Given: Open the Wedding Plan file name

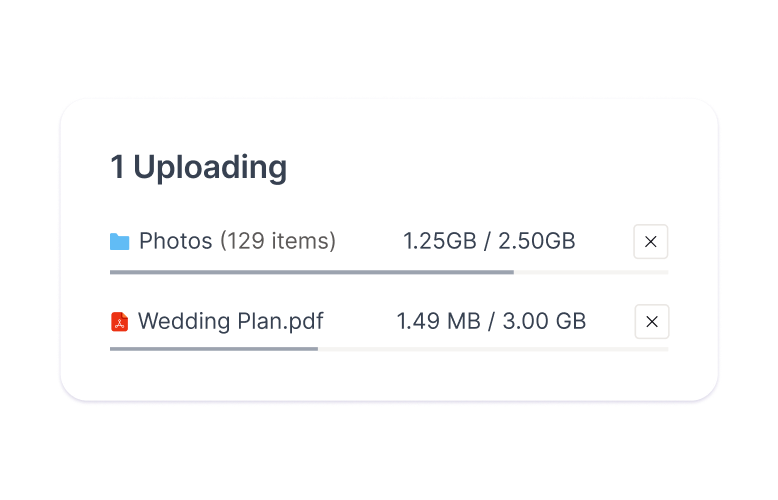Looking at the screenshot, I should (208, 322).
